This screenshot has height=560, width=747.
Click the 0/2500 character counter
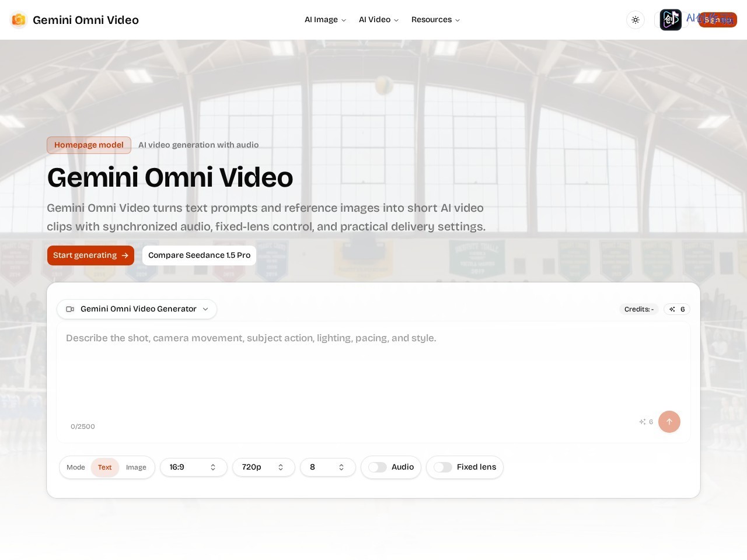click(83, 426)
